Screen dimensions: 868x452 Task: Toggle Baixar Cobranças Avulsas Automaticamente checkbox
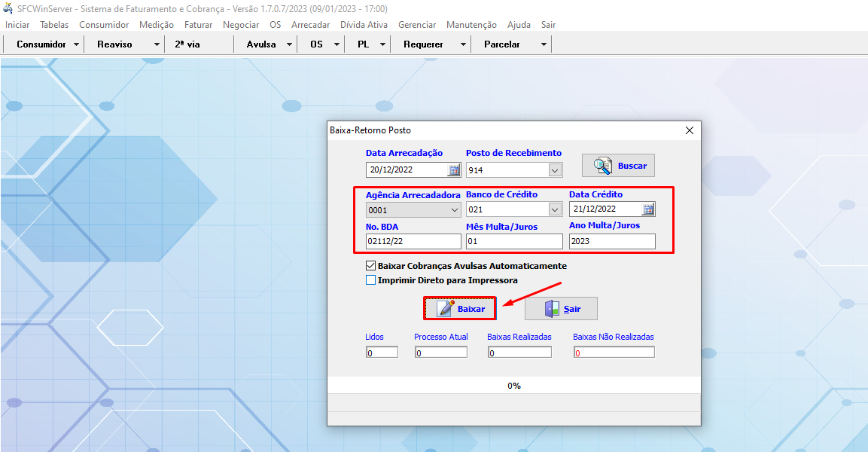coord(370,266)
